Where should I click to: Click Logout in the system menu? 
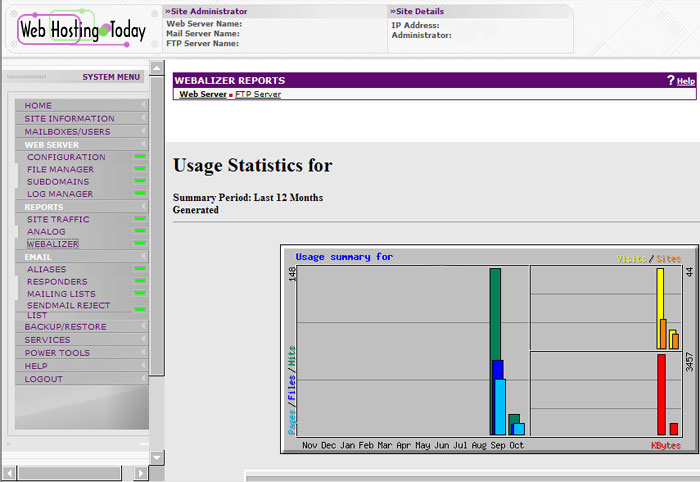(44, 379)
